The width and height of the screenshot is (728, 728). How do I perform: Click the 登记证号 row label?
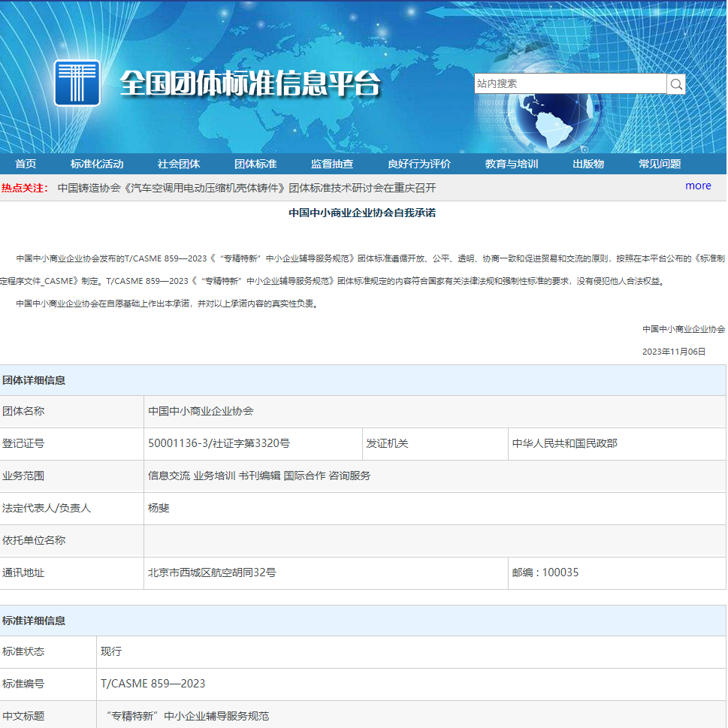(23, 443)
